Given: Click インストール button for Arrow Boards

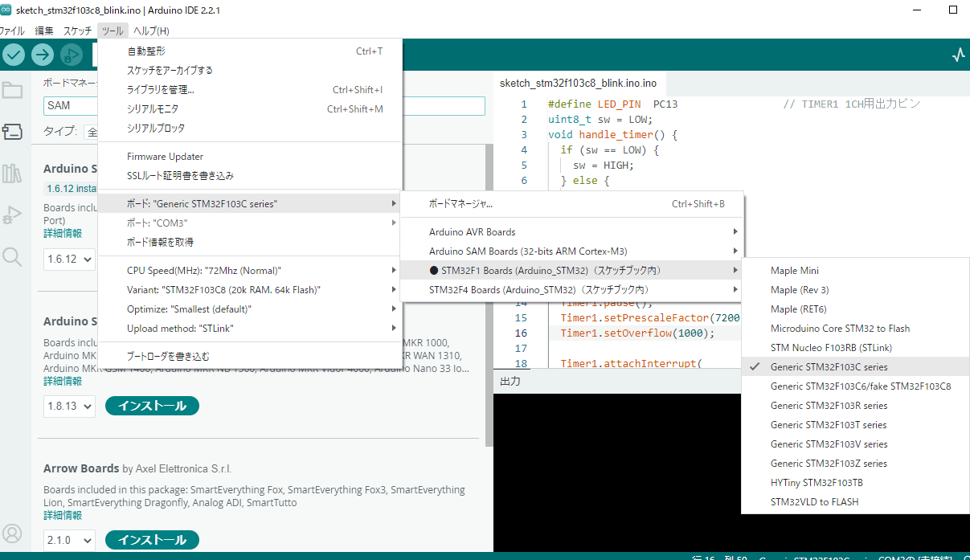Looking at the screenshot, I should click(152, 540).
